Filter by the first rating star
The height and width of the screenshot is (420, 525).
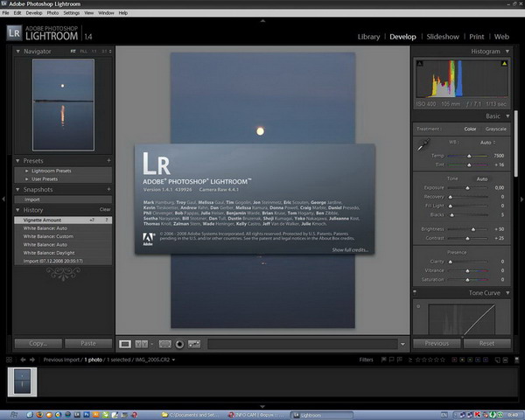coord(418,360)
